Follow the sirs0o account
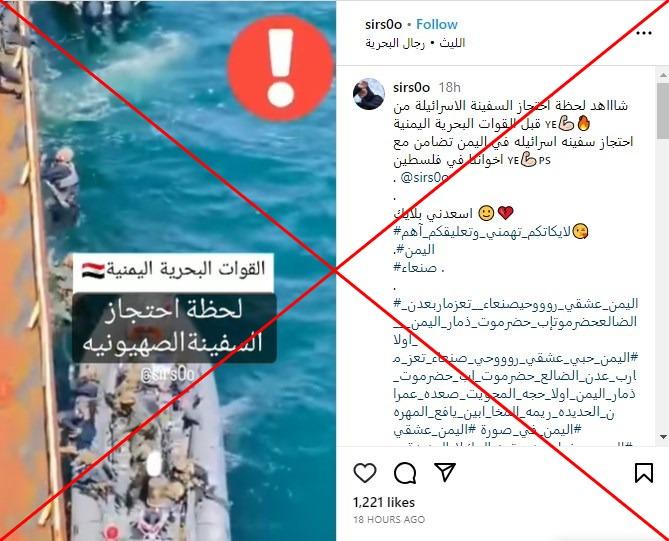Viewport: 669px width, 541px height. (x=436, y=24)
